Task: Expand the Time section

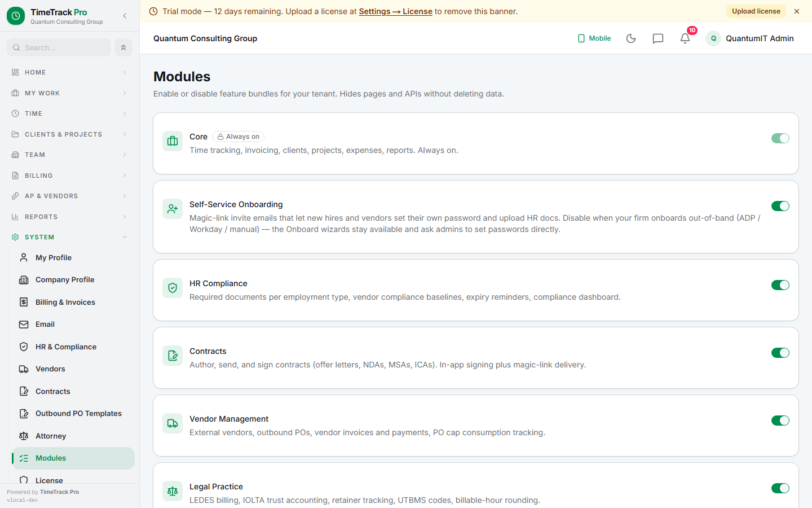Action: coord(69,113)
